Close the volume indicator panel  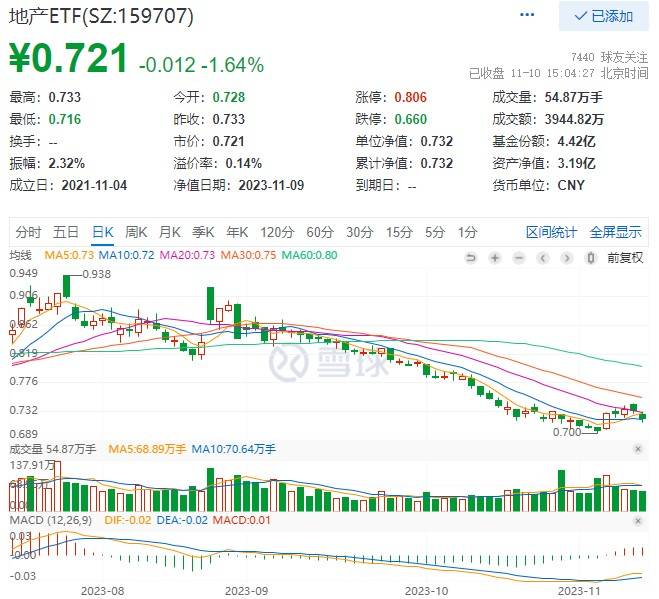[x=639, y=451]
